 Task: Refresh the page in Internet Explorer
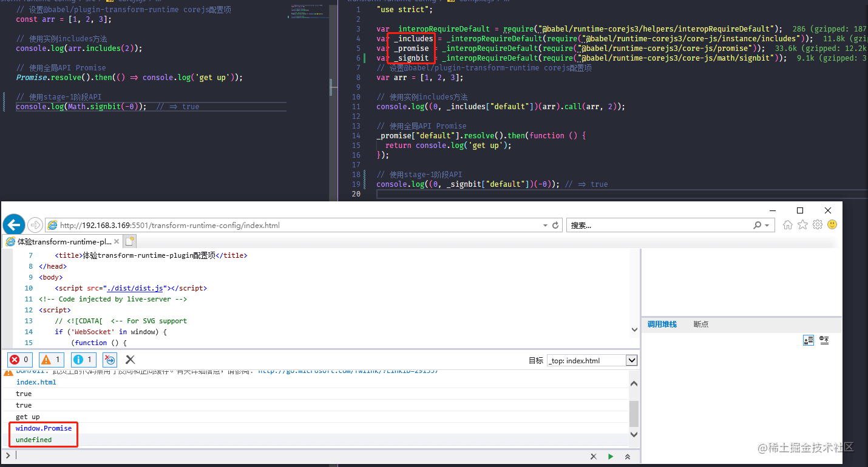tap(555, 225)
